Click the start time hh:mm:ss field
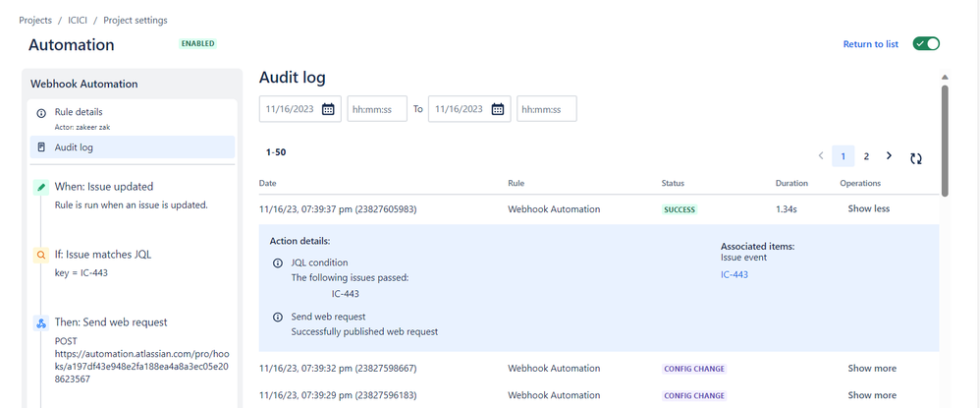The width and height of the screenshot is (980, 408). point(377,109)
